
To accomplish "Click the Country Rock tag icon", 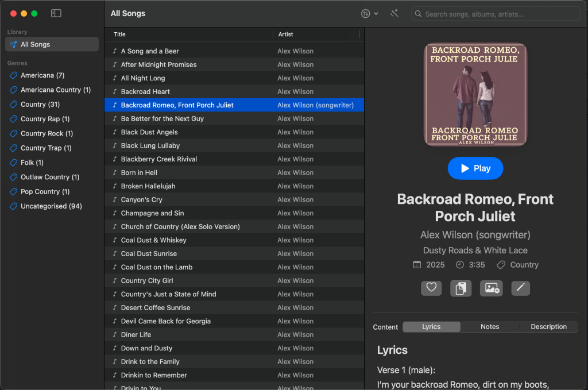I will 14,133.
